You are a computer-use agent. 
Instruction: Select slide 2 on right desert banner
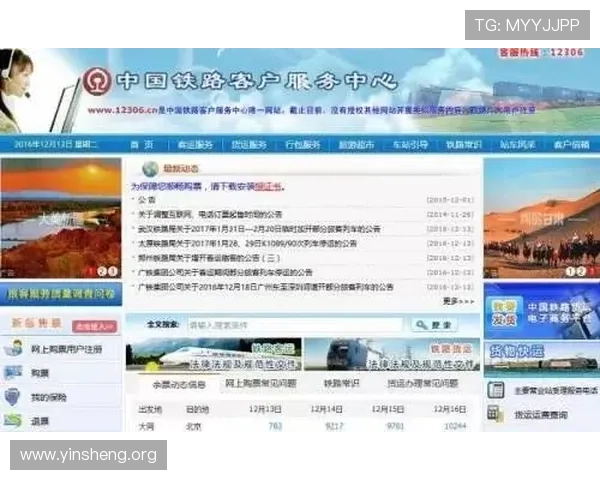click(x=581, y=271)
